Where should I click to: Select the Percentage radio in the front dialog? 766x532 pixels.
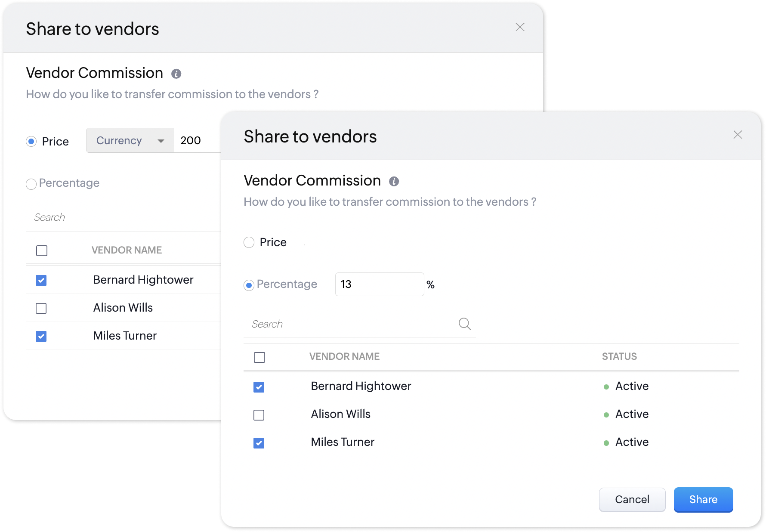click(249, 285)
